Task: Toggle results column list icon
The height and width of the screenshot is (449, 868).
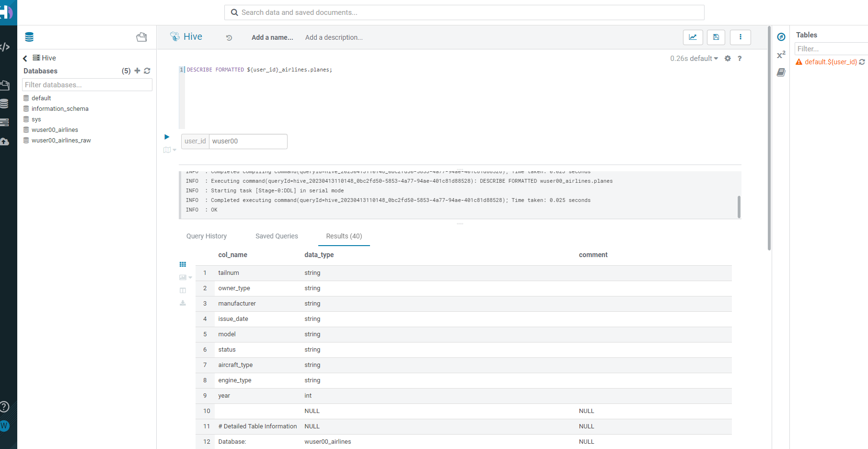Action: coord(183,290)
